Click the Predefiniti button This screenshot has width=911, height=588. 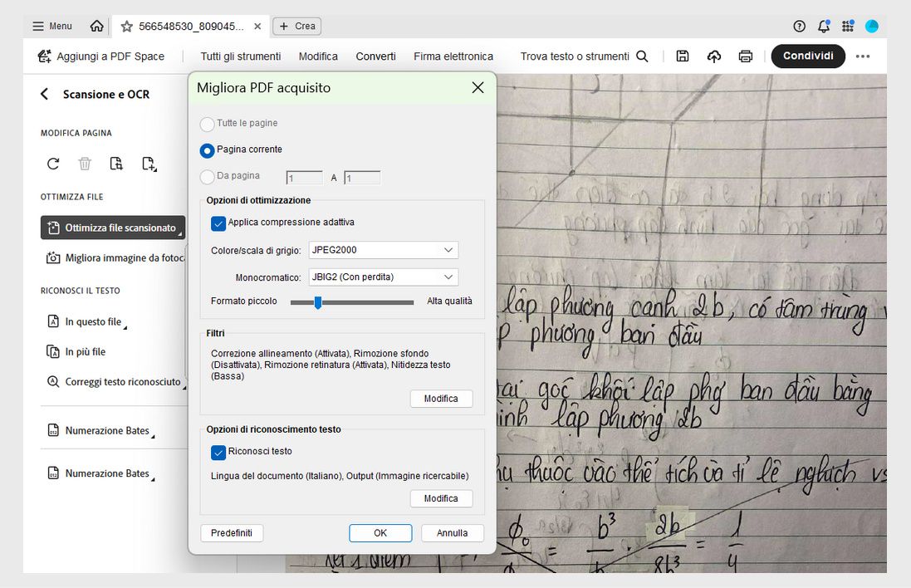(x=232, y=532)
